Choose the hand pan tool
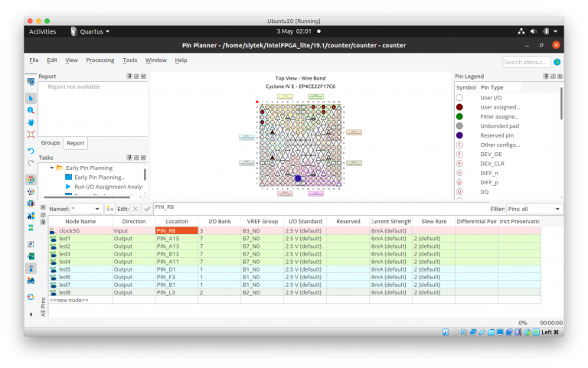588x368 pixels. coord(31,122)
